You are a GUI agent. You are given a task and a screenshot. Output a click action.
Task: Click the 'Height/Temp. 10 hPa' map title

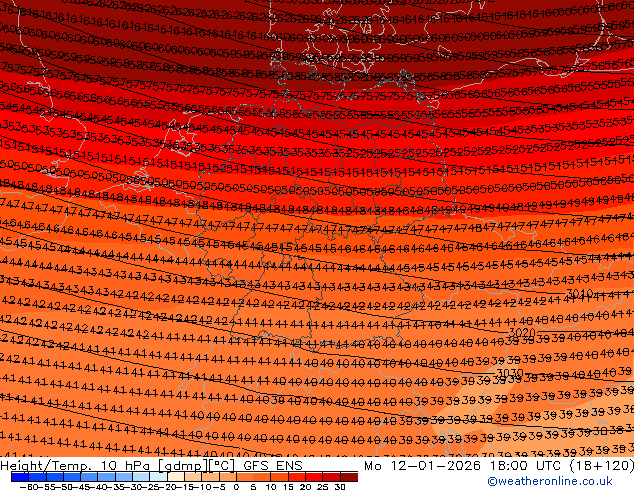pos(75,466)
